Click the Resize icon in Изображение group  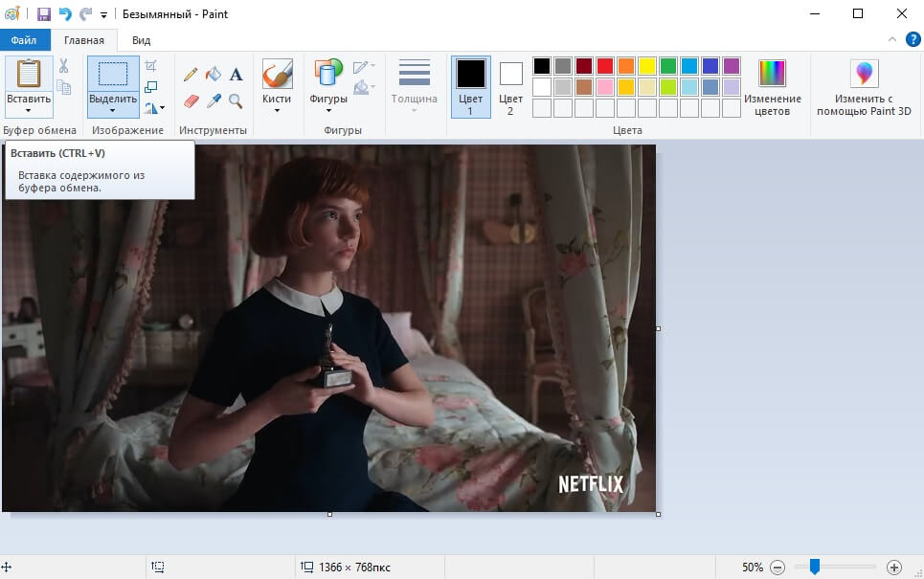click(149, 86)
